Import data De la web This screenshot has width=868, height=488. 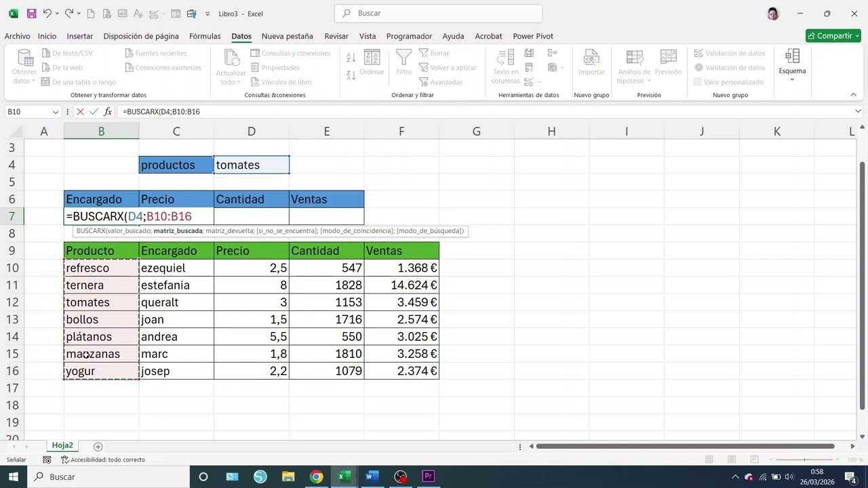click(x=62, y=68)
